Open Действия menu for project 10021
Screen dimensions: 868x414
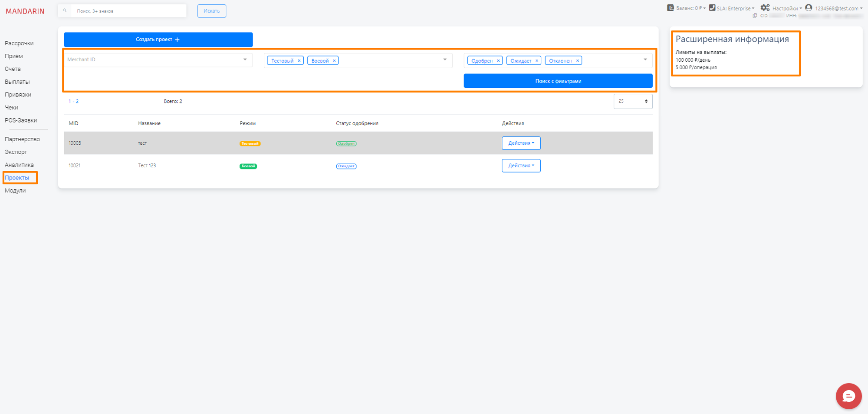521,166
